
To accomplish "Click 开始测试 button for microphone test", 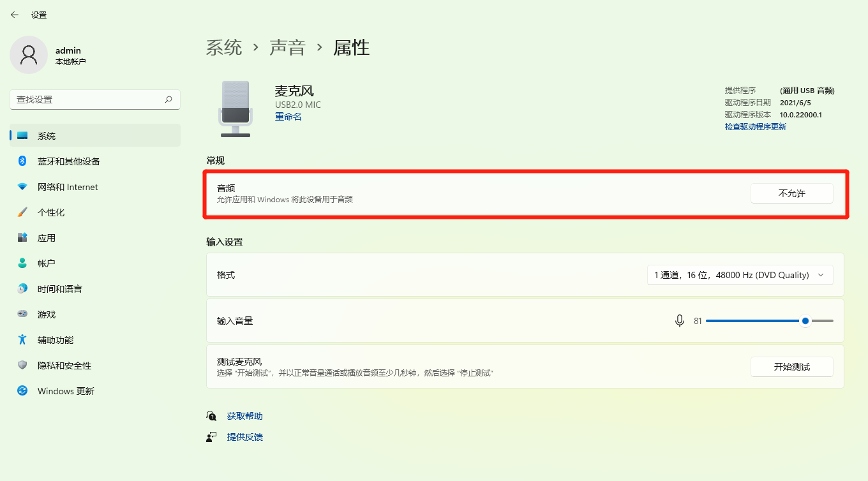I will 792,367.
